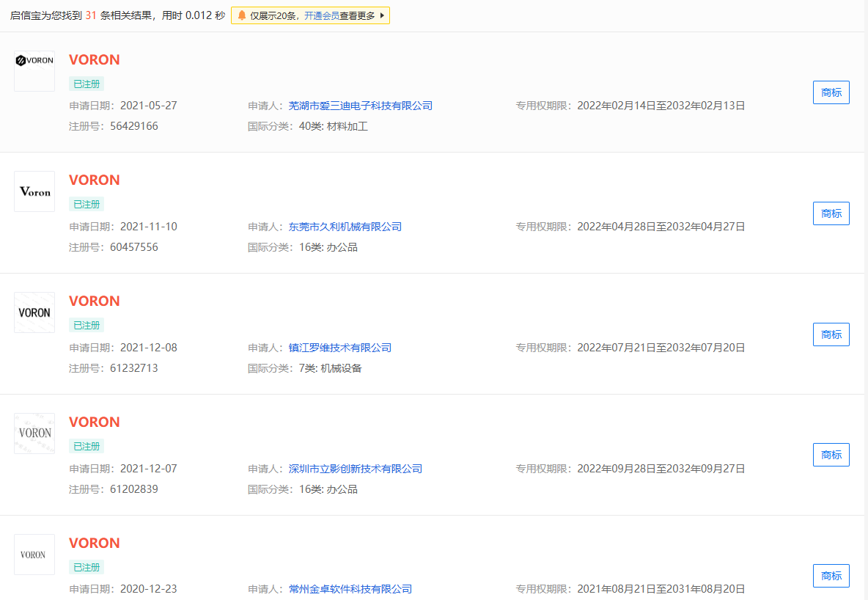
Task: Open VORON title of the 40类 材料加工 result
Action: coord(94,60)
